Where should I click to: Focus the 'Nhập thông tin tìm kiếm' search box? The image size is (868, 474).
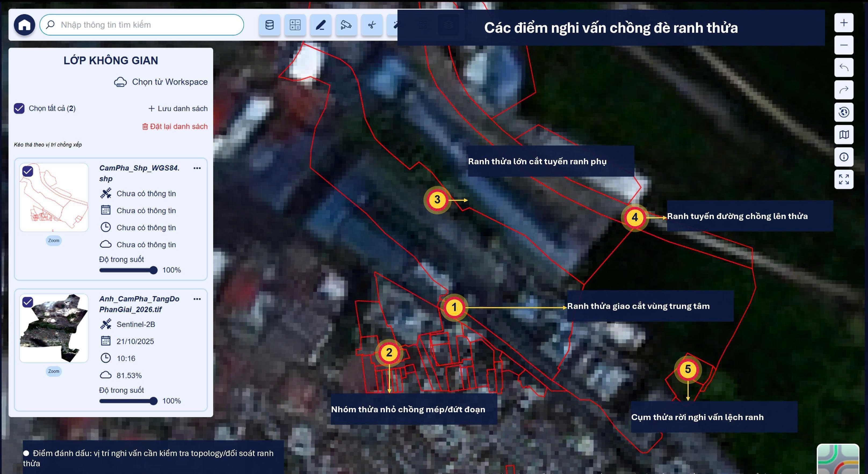142,25
